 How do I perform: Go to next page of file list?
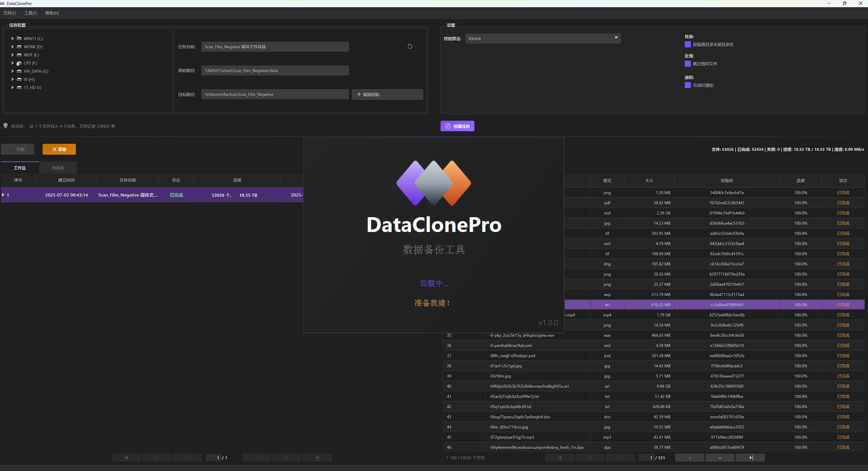pyautogui.click(x=690, y=457)
